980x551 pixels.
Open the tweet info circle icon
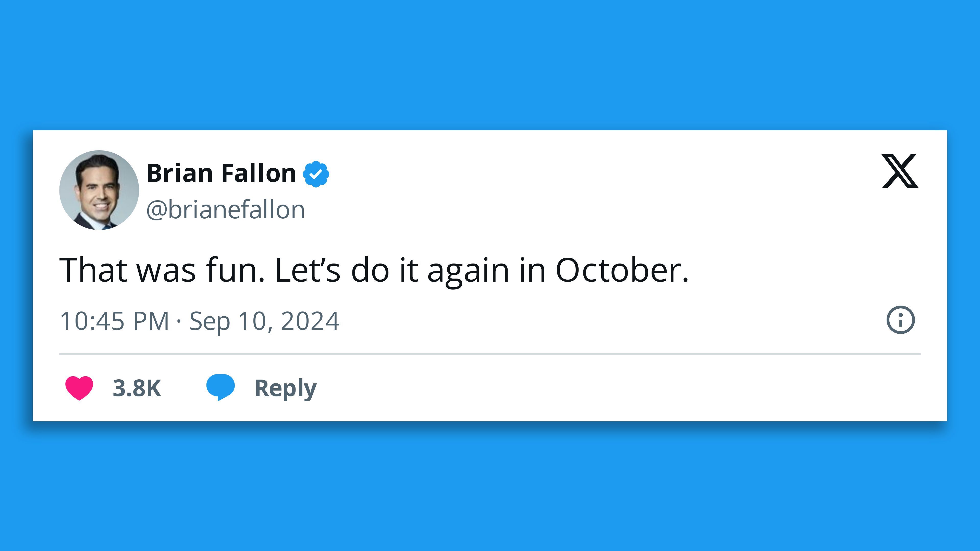tap(900, 320)
